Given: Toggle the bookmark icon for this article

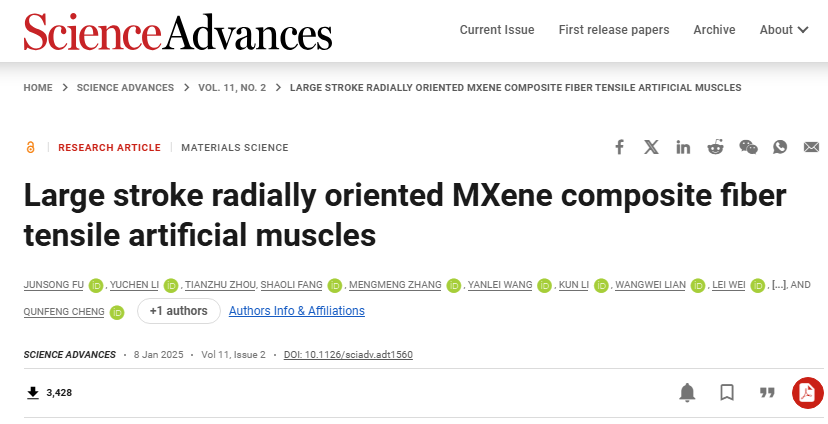Looking at the screenshot, I should pos(727,392).
